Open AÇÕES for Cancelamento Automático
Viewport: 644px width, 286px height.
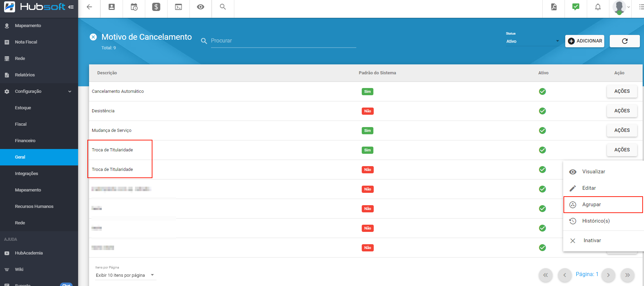(x=622, y=91)
